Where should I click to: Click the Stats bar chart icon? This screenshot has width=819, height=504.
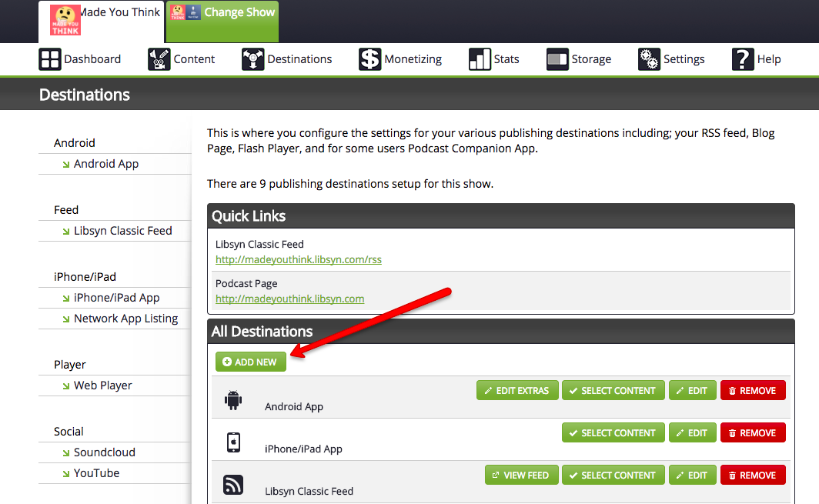pos(480,59)
